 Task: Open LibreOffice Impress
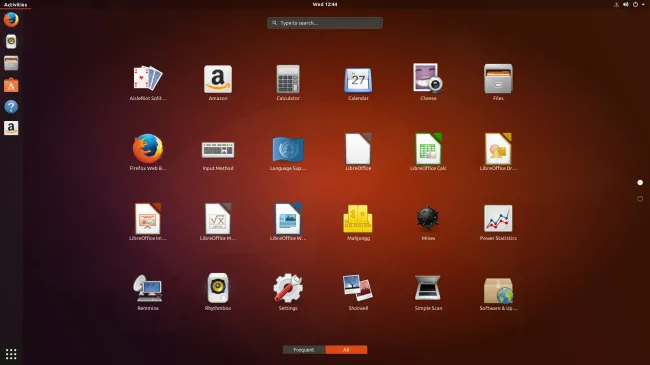148,223
